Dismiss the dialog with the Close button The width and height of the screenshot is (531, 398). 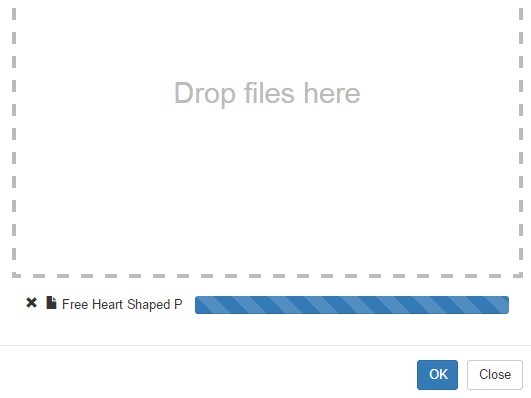click(495, 375)
